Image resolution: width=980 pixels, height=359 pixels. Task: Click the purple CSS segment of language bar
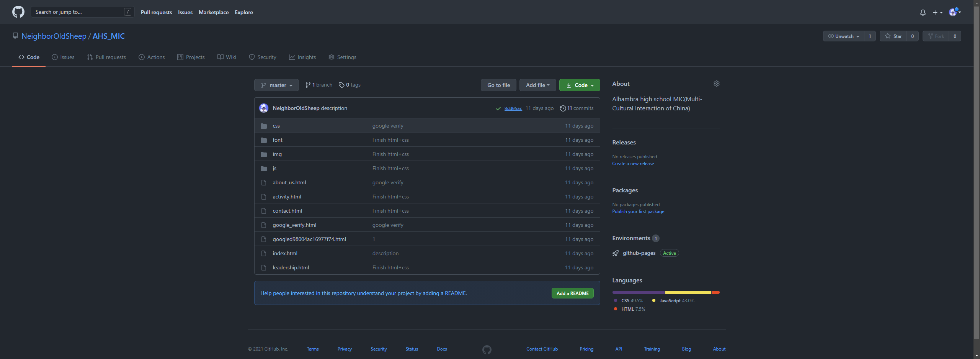639,292
